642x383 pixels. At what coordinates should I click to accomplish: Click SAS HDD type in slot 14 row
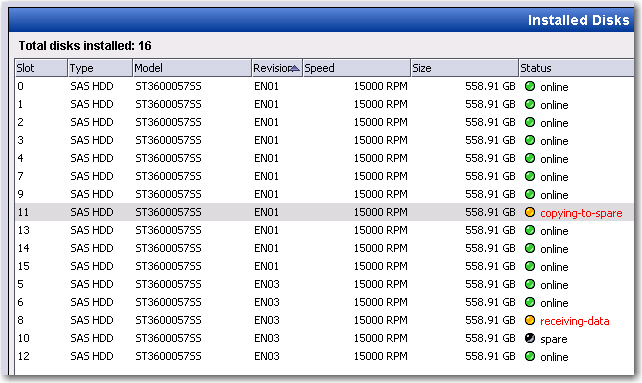pyautogui.click(x=92, y=248)
